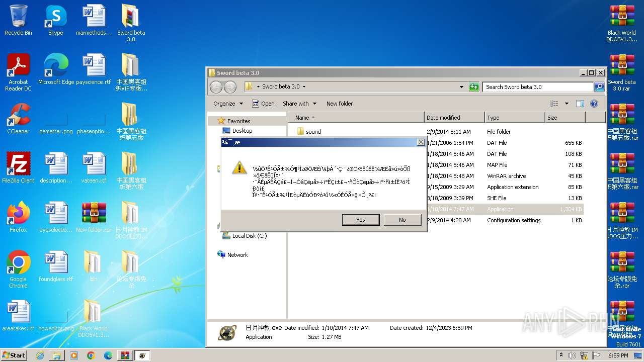This screenshot has width=644, height=362.
Task: Expand the Share with dropdown
Action: click(300, 104)
